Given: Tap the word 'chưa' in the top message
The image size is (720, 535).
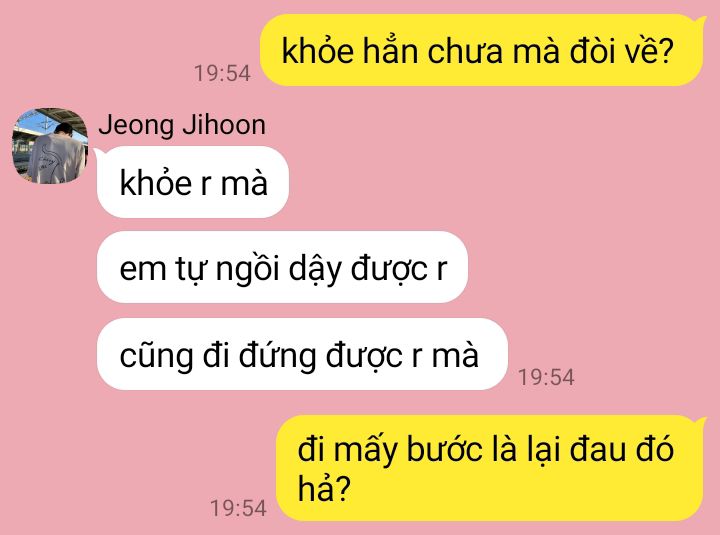Looking at the screenshot, I should point(465,51).
